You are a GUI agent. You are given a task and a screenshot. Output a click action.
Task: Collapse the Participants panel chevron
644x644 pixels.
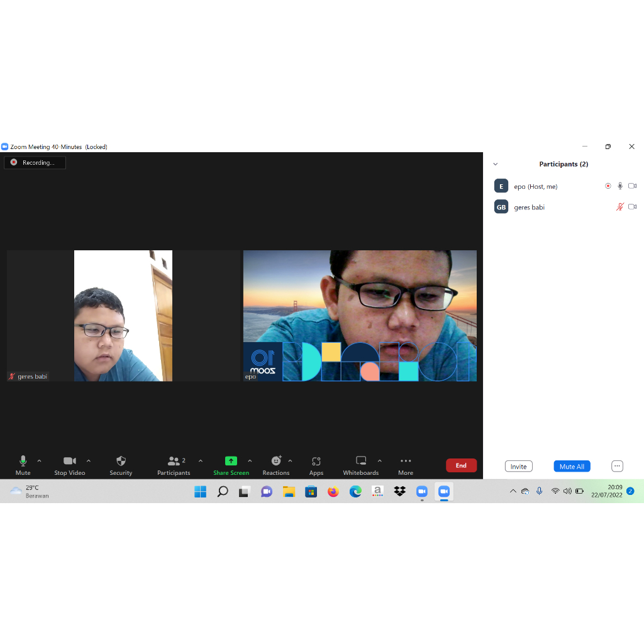(496, 164)
